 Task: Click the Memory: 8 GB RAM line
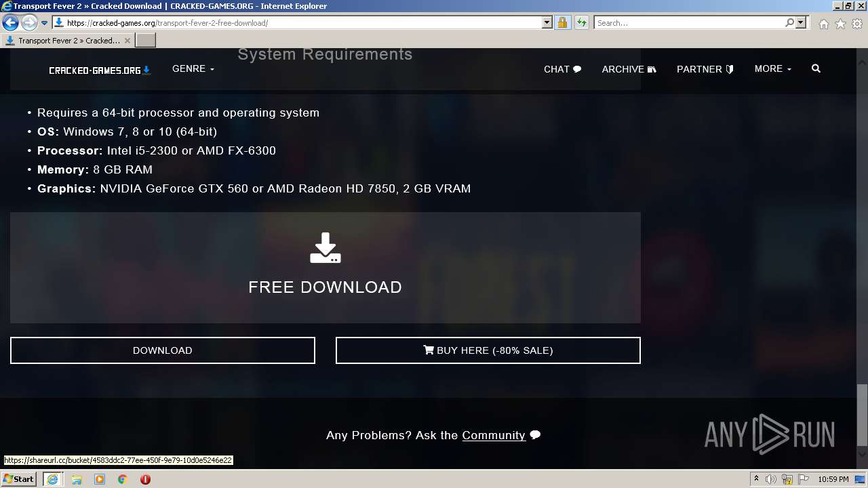[95, 169]
